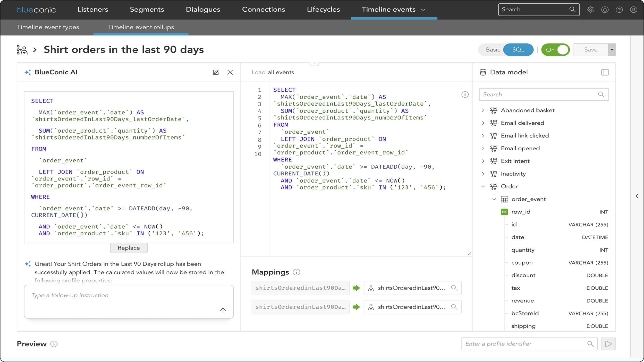Open the Save button dropdown arrow
Viewport: 644px width, 362px height.
tap(612, 50)
